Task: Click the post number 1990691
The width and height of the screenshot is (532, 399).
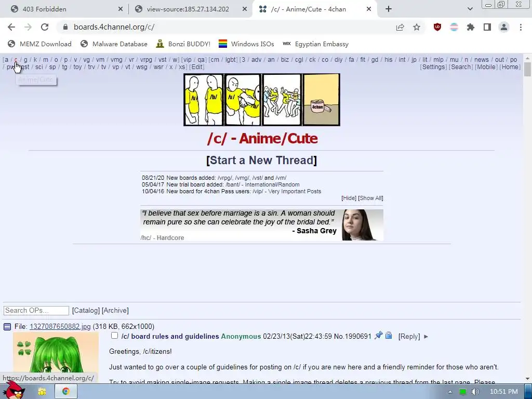Action: click(x=359, y=336)
